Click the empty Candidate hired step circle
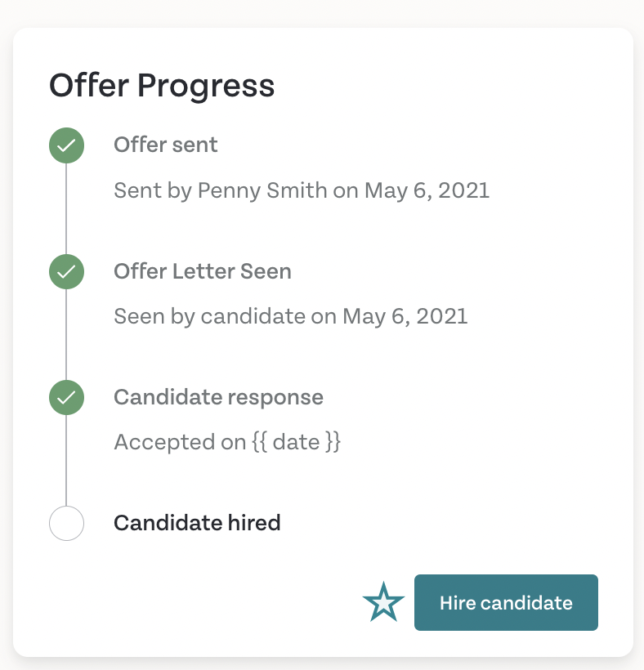 (x=67, y=523)
